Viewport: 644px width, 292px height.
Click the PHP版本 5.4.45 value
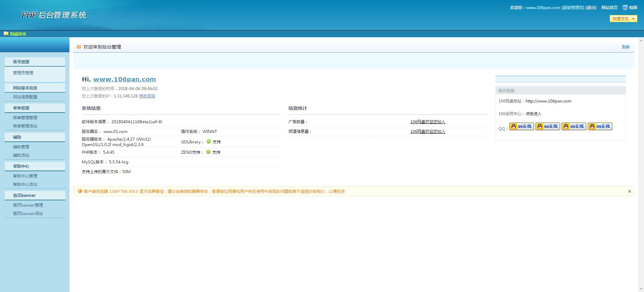coord(109,152)
